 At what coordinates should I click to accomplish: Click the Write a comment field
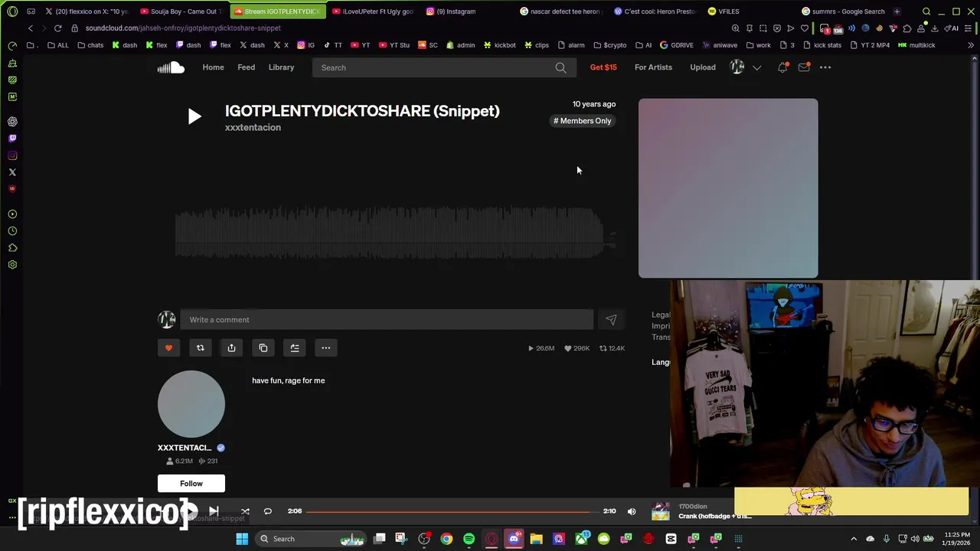387,320
